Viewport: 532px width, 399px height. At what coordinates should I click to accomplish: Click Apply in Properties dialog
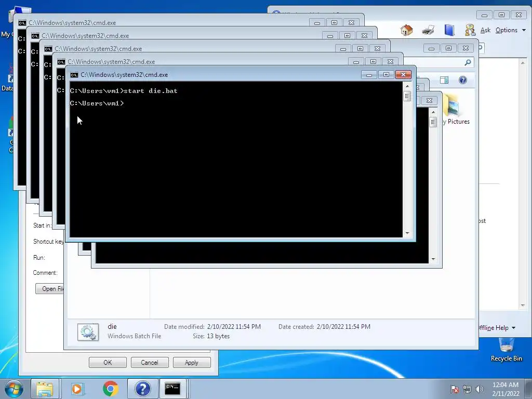191,362
